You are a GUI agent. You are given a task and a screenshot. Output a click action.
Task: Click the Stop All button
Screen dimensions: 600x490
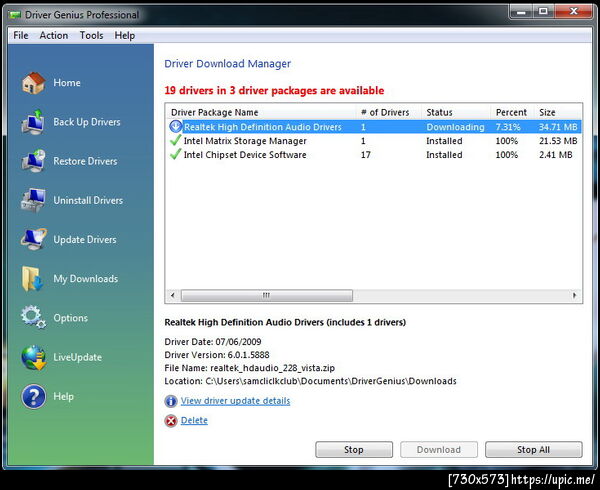pos(534,449)
